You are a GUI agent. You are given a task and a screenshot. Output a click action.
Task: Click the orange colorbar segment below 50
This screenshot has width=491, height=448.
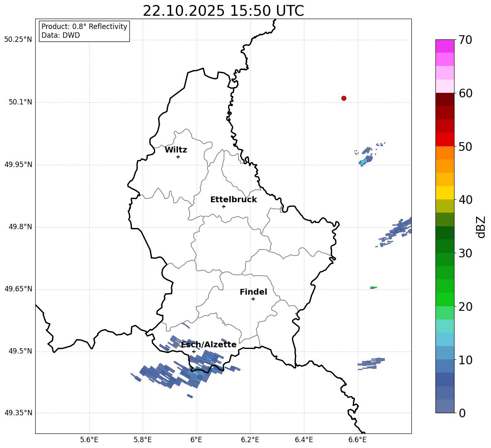tap(445, 153)
